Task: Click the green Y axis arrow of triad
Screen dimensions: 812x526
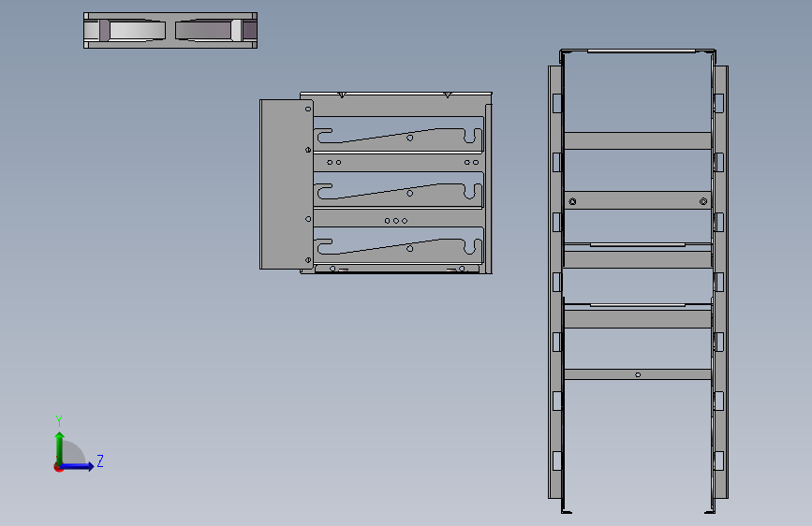Action: 60,447
